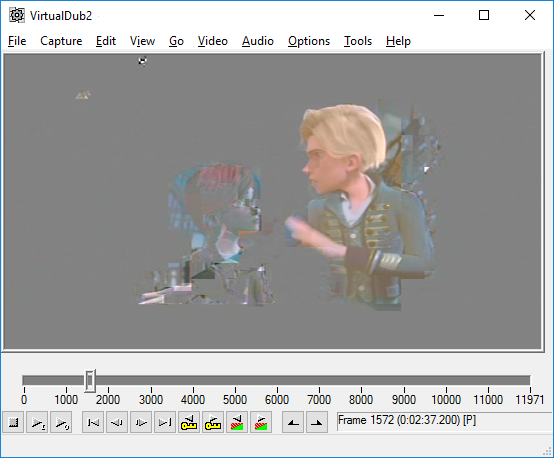
Task: Open the Help menu
Action: (398, 41)
